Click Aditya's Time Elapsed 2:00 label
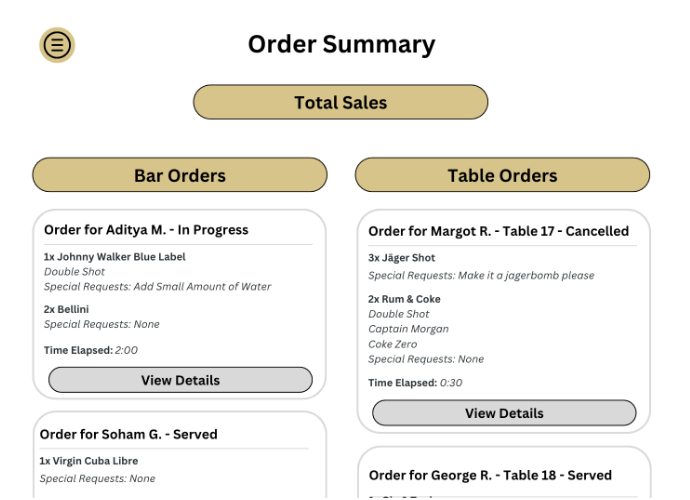Viewport: 690px width, 500px height. (91, 350)
